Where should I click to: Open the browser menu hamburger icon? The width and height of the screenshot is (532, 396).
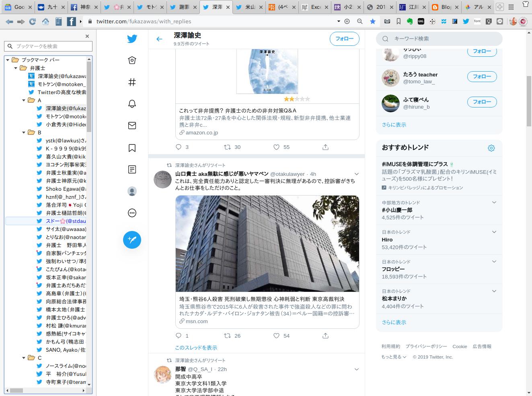(x=511, y=7)
